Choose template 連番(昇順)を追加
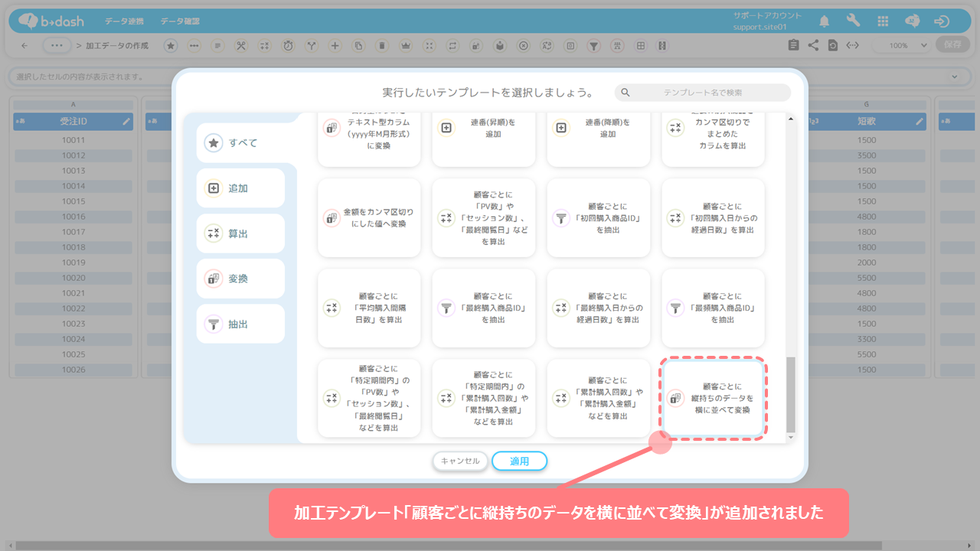The width and height of the screenshot is (980, 551). [x=483, y=139]
